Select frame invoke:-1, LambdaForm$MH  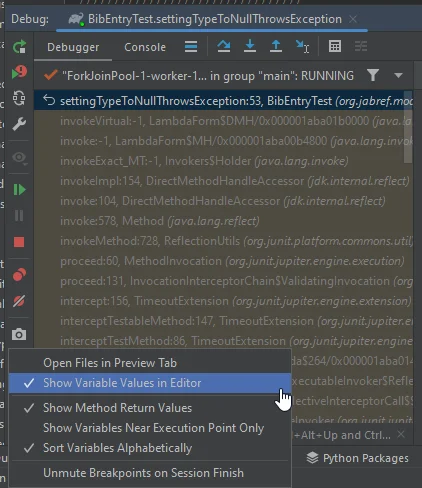tap(223, 141)
